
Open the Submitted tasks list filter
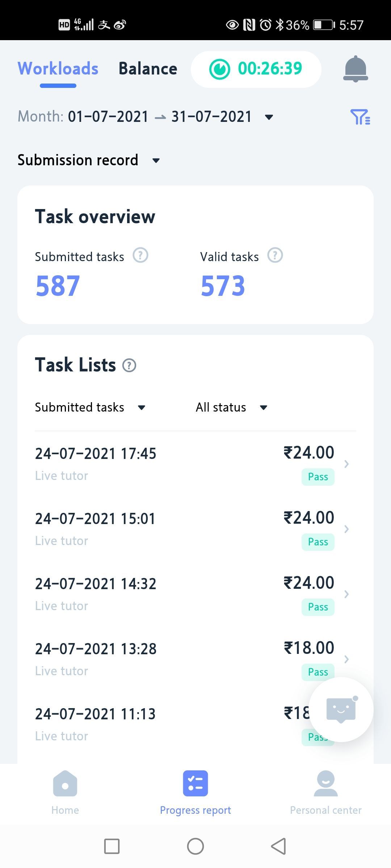point(142,408)
